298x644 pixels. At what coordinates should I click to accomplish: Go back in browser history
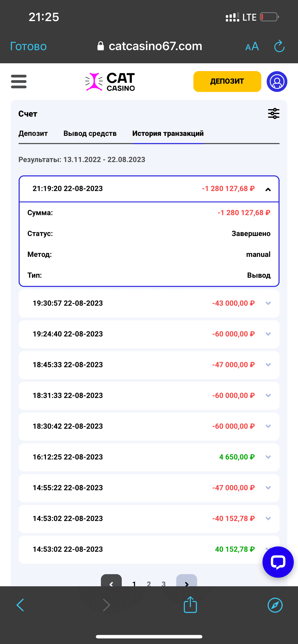click(x=20, y=605)
